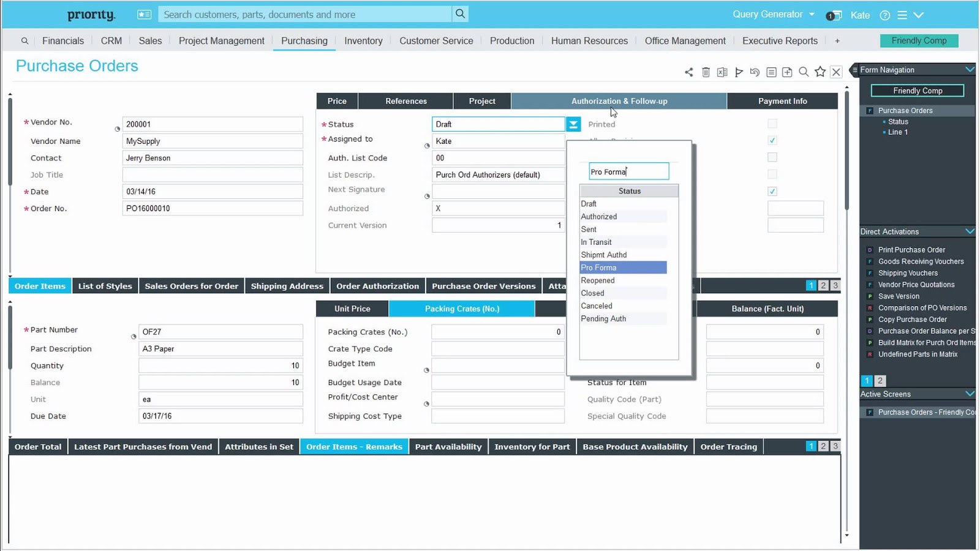This screenshot has width=980, height=551.
Task: Switch to the References tab
Action: coord(405,101)
